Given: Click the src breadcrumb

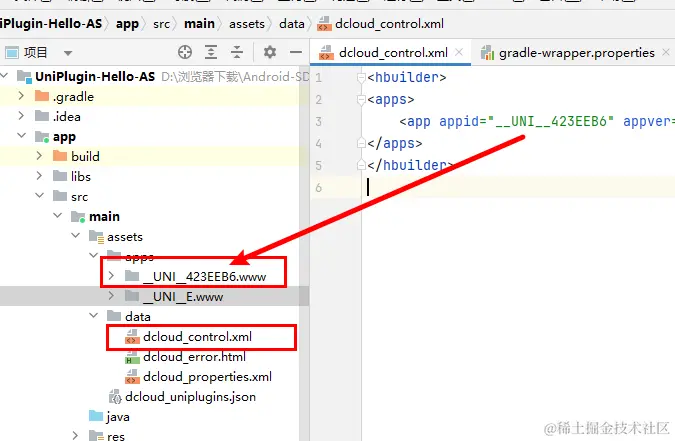Looking at the screenshot, I should (161, 24).
